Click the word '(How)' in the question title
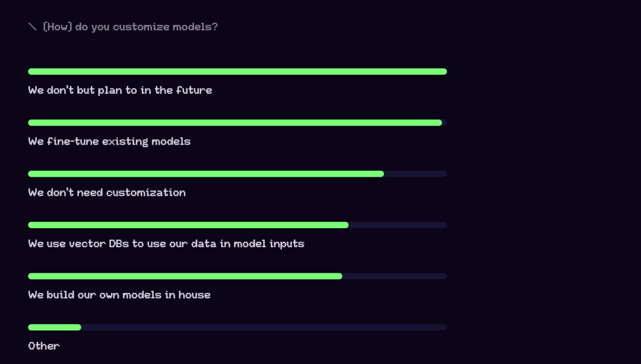This screenshot has width=641, height=364. coord(58,27)
